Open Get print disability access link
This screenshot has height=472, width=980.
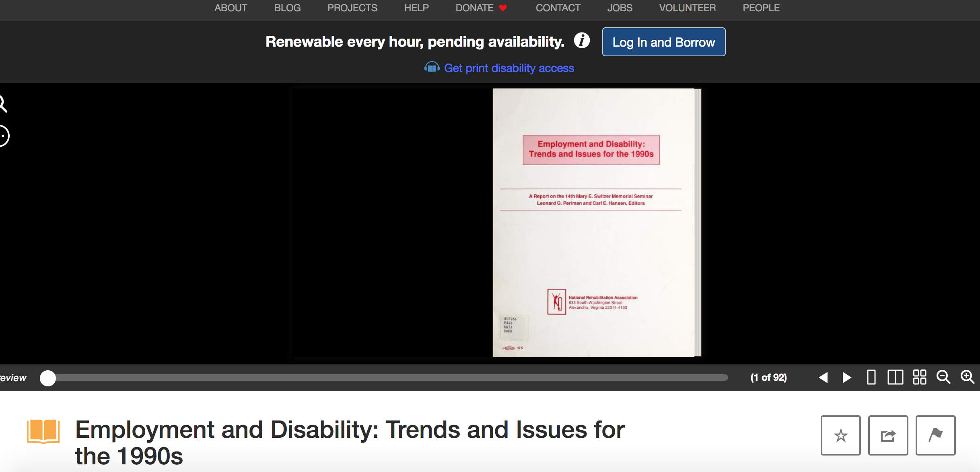tap(509, 68)
